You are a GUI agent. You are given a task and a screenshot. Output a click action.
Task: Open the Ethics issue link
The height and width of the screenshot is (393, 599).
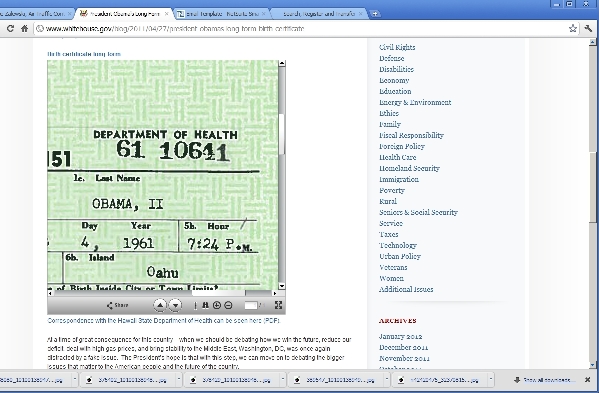click(389, 113)
